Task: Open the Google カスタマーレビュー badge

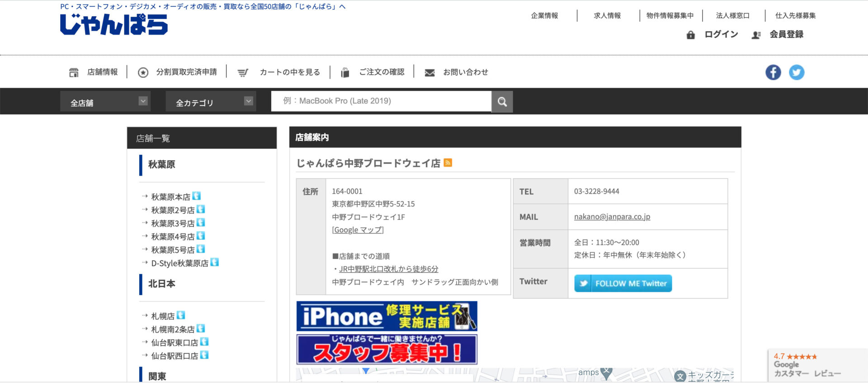Action: point(817,365)
